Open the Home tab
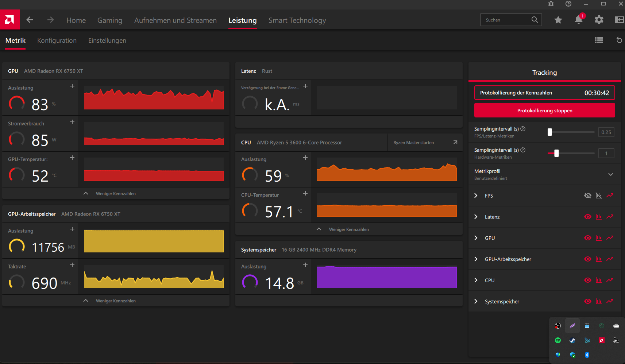This screenshot has height=364, width=625. pos(76,20)
